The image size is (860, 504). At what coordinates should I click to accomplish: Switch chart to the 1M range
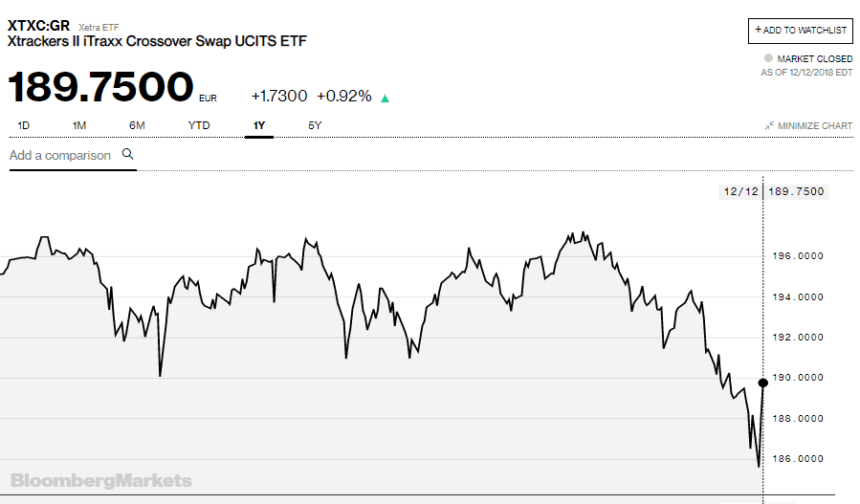click(79, 125)
